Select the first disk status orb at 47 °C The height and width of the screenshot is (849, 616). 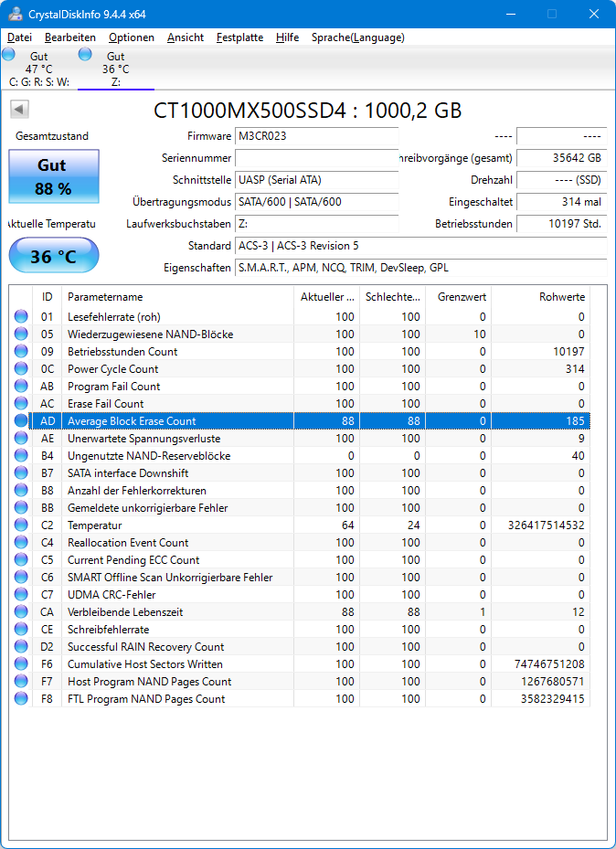point(8,54)
